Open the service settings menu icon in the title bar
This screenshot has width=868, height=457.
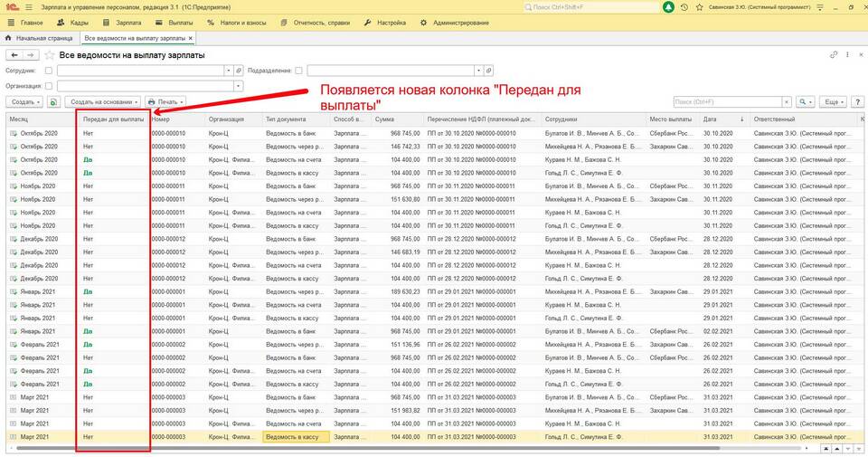click(820, 7)
